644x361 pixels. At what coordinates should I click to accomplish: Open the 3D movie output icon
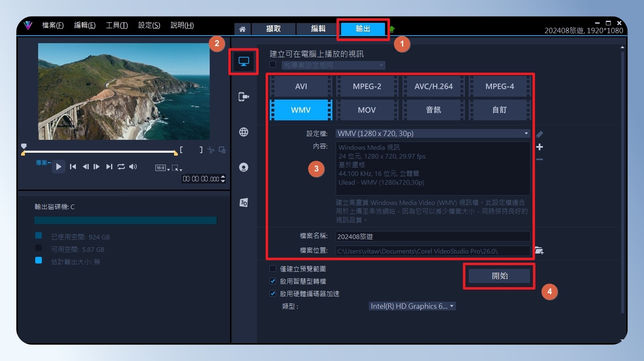[x=244, y=202]
